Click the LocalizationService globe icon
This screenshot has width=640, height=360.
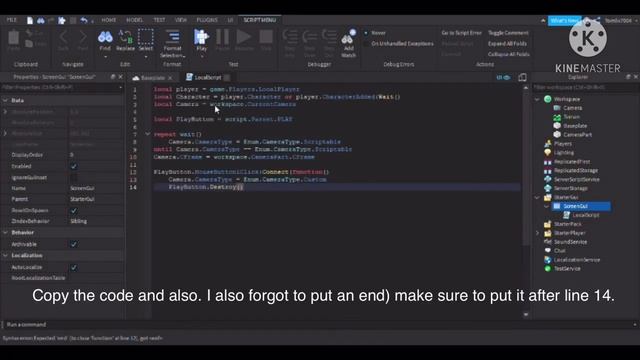548,260
